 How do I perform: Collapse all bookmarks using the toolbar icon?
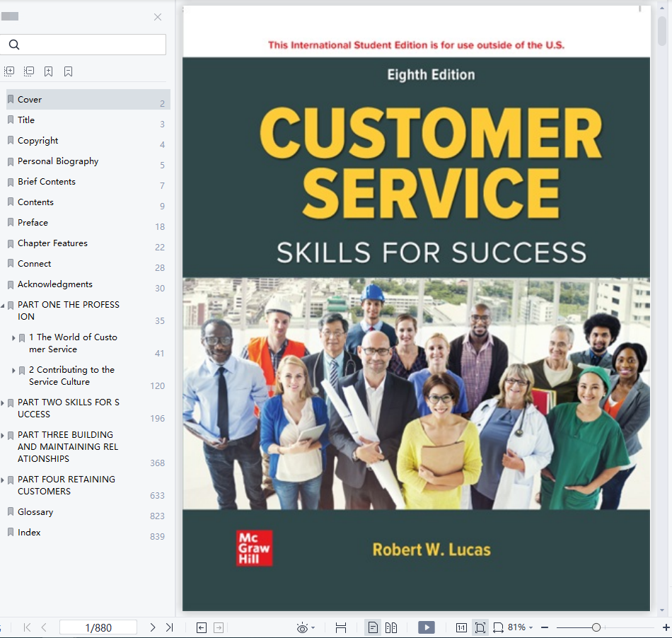coord(29,71)
